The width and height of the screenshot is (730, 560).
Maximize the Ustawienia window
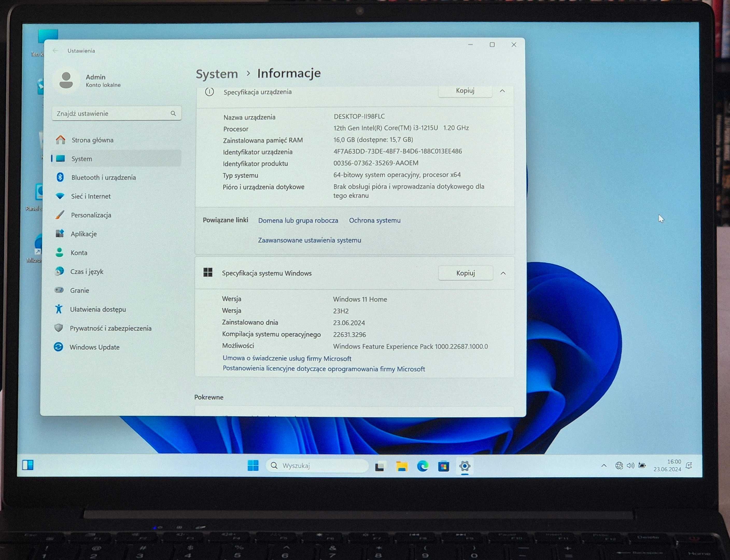tap(492, 45)
